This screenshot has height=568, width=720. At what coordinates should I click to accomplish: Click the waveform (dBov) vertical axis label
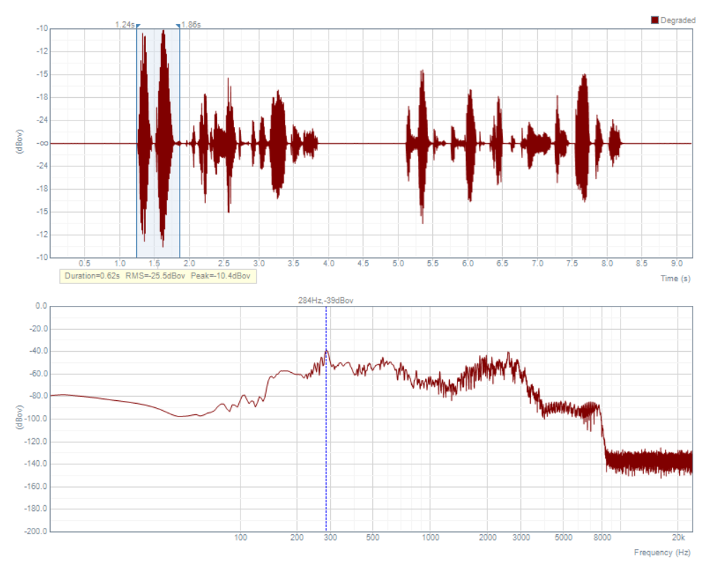click(20, 143)
